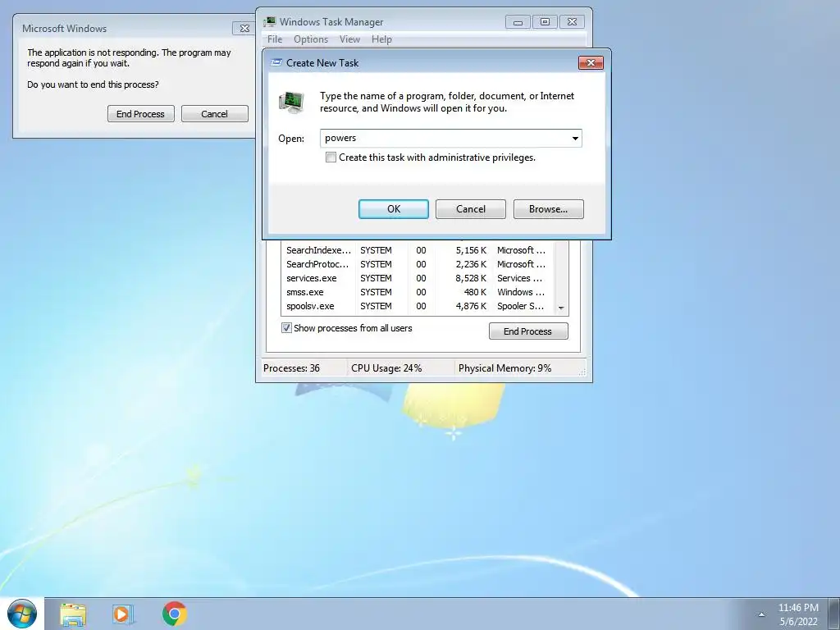
Task: Click the 480 K memory value for smss.exe
Action: (475, 292)
